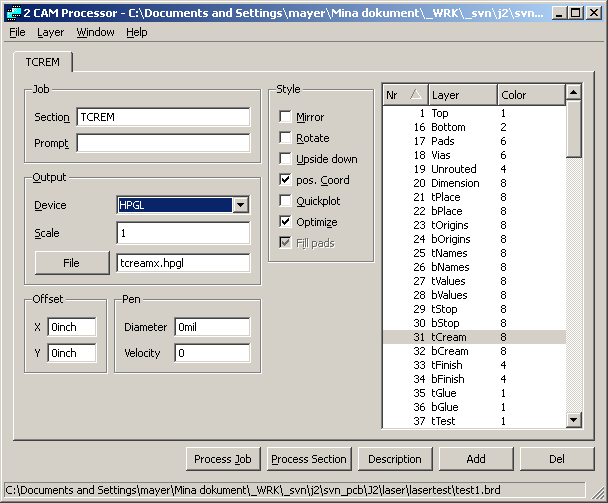Select layer 33 tFinish
Screen dimensions: 608x503
pos(475,365)
